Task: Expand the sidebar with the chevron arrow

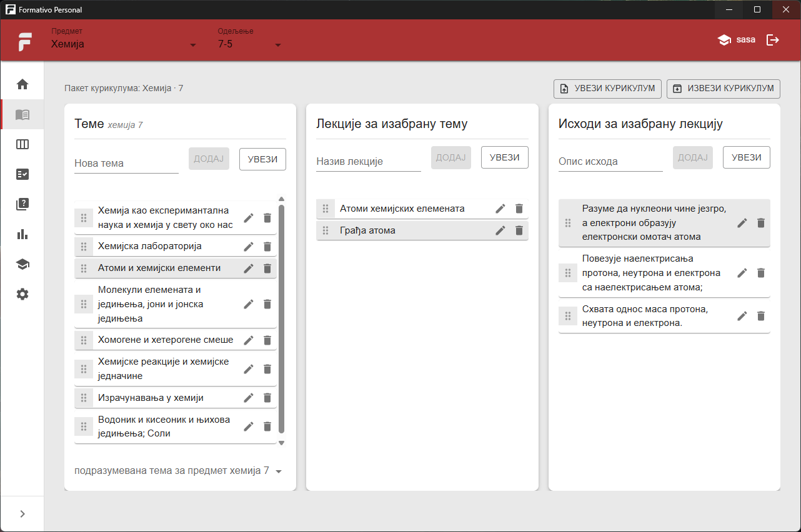Action: [22, 514]
